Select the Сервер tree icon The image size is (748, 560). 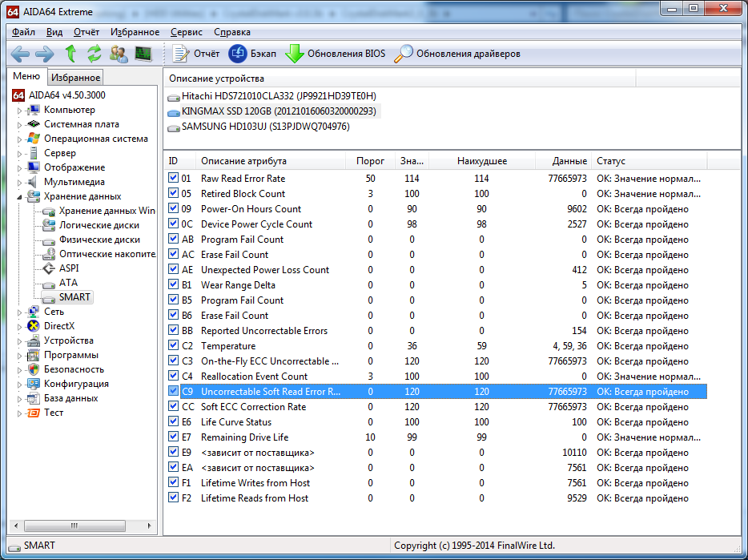click(34, 153)
